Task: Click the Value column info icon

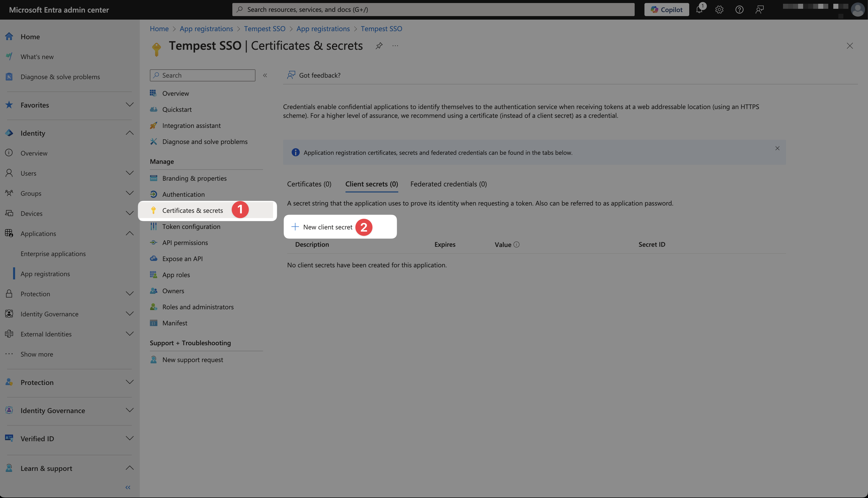Action: pos(516,244)
